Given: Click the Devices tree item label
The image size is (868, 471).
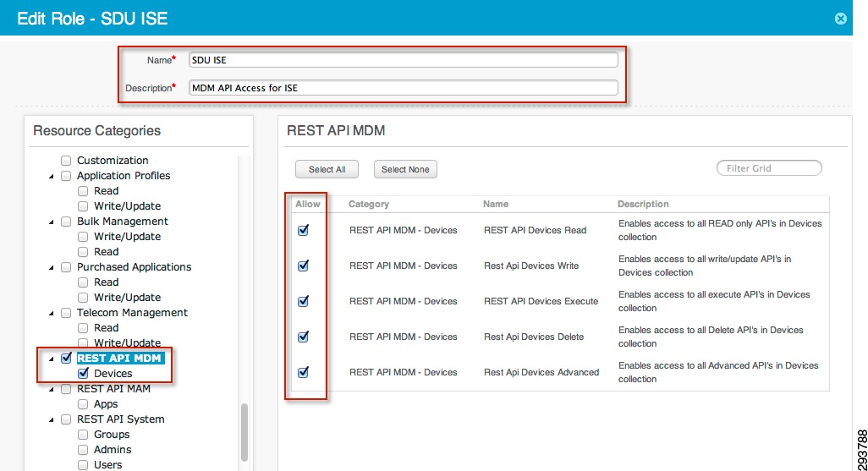Looking at the screenshot, I should (113, 374).
